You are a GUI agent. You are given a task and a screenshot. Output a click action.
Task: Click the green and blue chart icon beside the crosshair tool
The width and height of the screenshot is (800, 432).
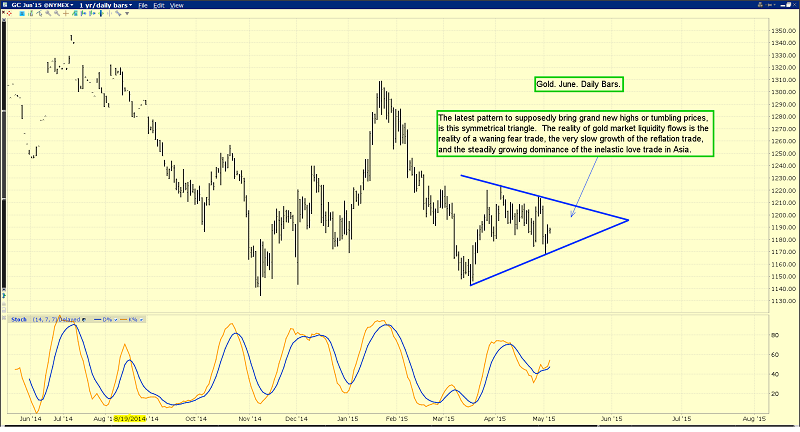74,13
